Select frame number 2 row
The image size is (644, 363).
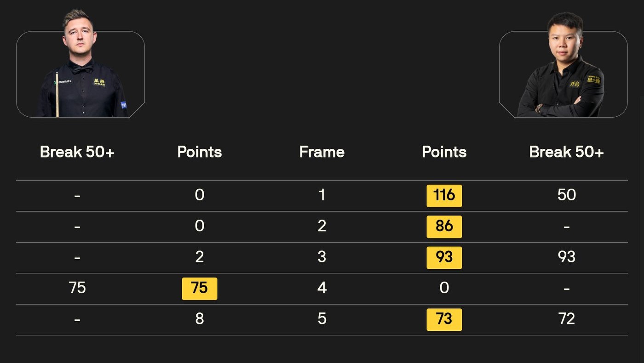[322, 226]
